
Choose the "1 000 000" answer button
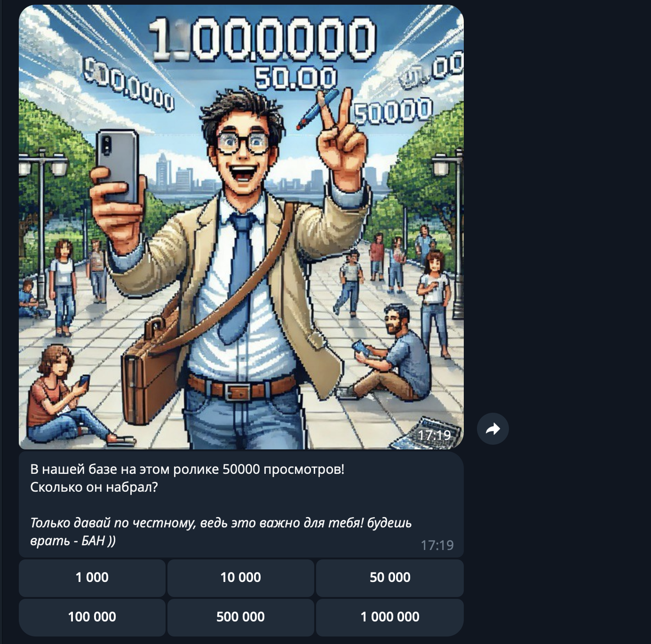(x=389, y=617)
